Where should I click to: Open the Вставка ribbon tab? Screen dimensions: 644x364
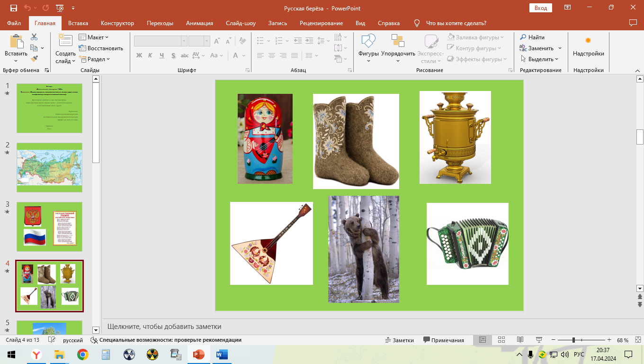(x=78, y=23)
